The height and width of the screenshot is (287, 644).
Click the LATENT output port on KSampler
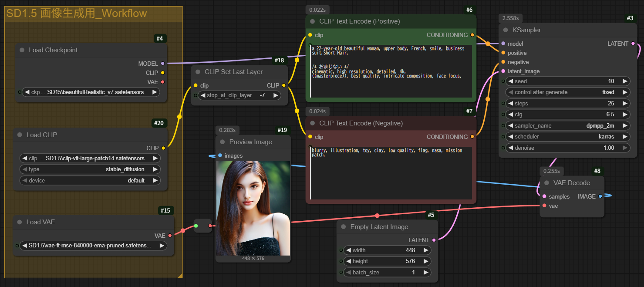click(633, 44)
